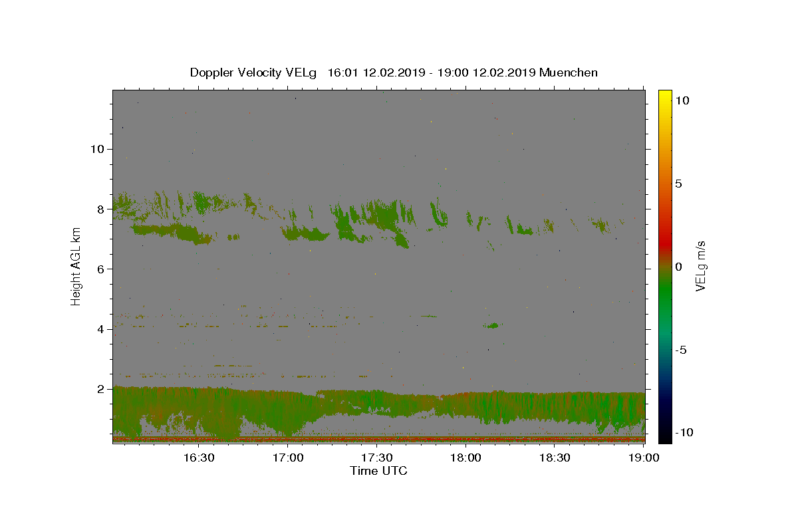Click the height tick label 10
This screenshot has height=532, width=798.
click(96, 148)
